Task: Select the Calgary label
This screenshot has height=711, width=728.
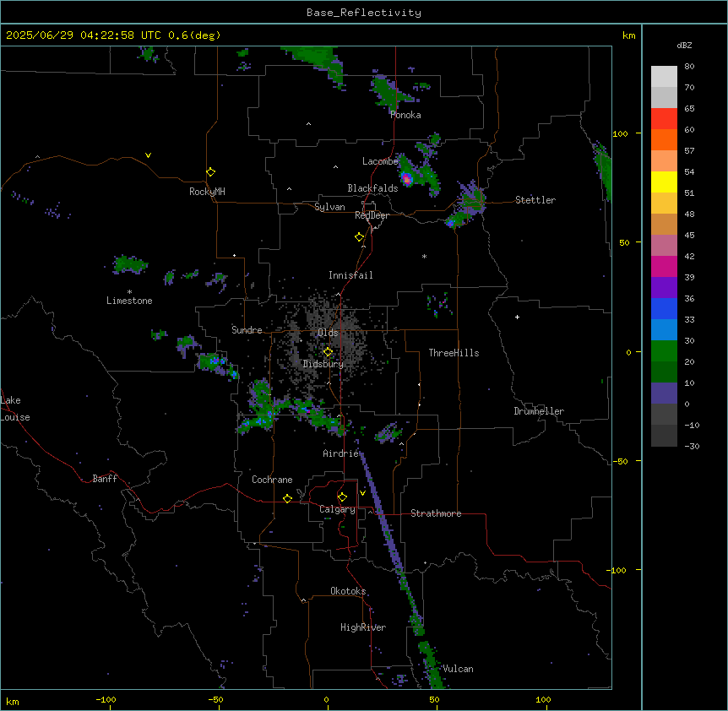Action: (337, 509)
